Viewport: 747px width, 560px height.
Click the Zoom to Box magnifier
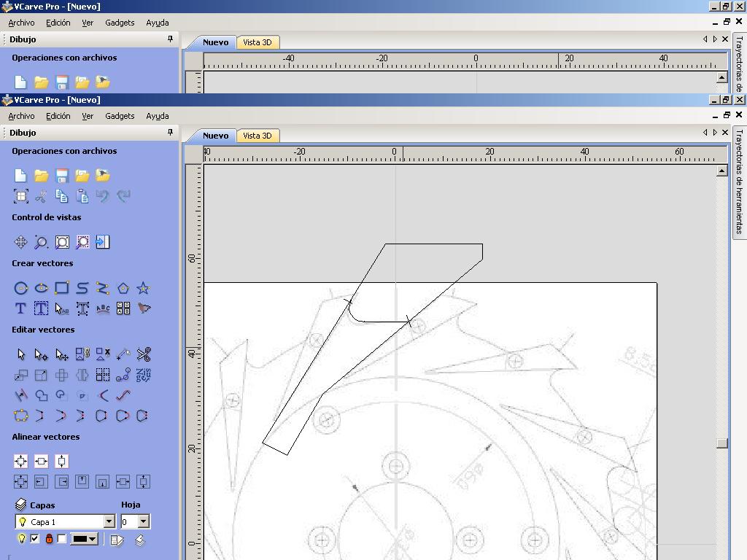coord(42,242)
